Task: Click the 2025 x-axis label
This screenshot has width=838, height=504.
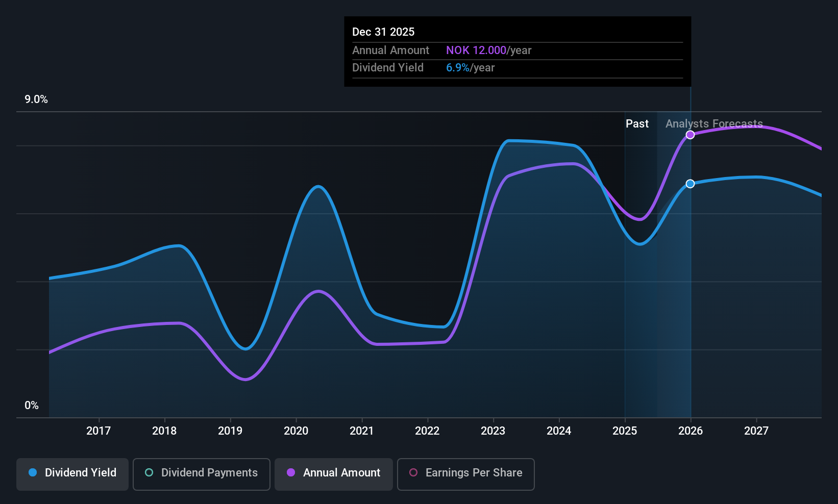Action: click(x=625, y=431)
